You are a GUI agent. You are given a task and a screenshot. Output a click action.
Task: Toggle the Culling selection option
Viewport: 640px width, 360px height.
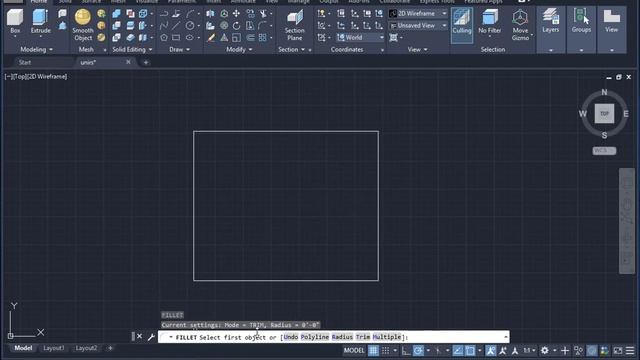pos(462,24)
